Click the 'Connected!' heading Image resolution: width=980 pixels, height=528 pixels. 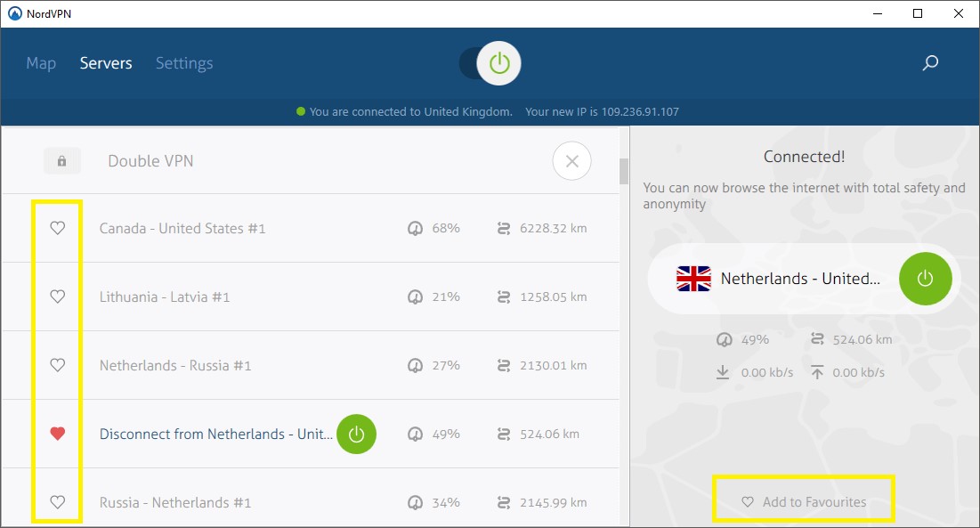pos(805,157)
